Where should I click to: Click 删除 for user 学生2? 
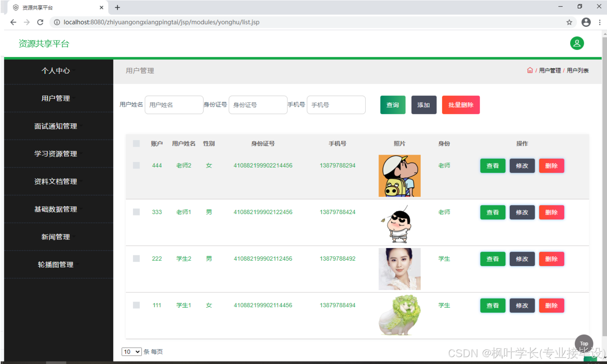coord(551,259)
